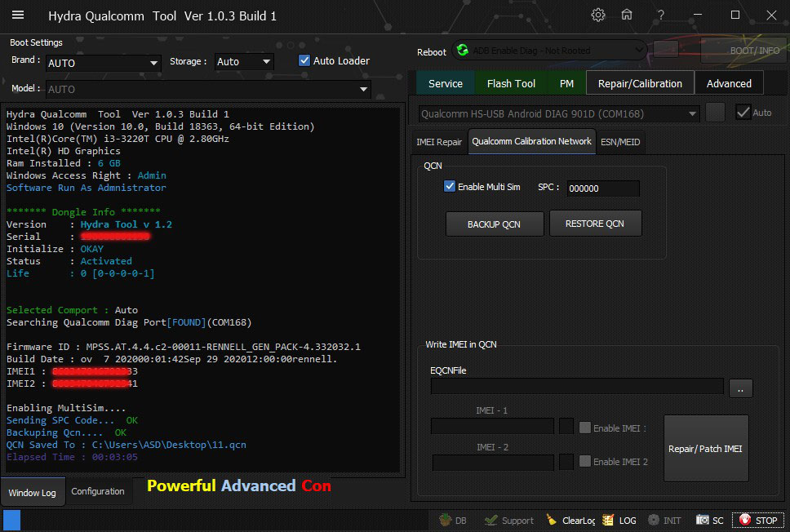The image size is (790, 532).
Task: Click the small button next to Reboot dropdown
Action: coord(666,50)
